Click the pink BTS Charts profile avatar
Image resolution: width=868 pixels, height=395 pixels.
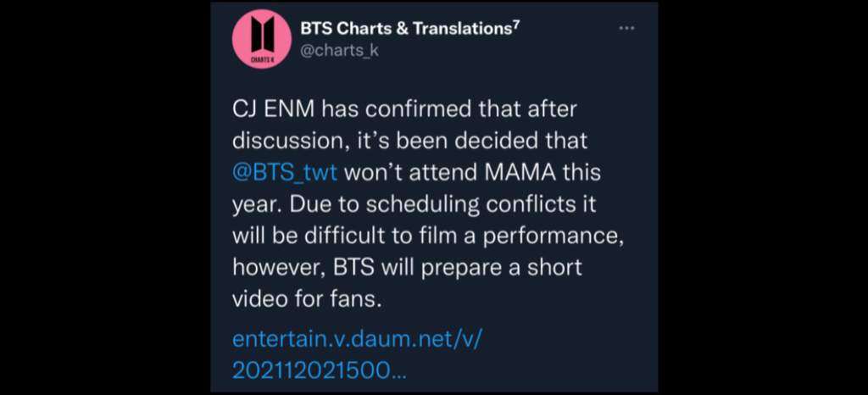pos(261,39)
